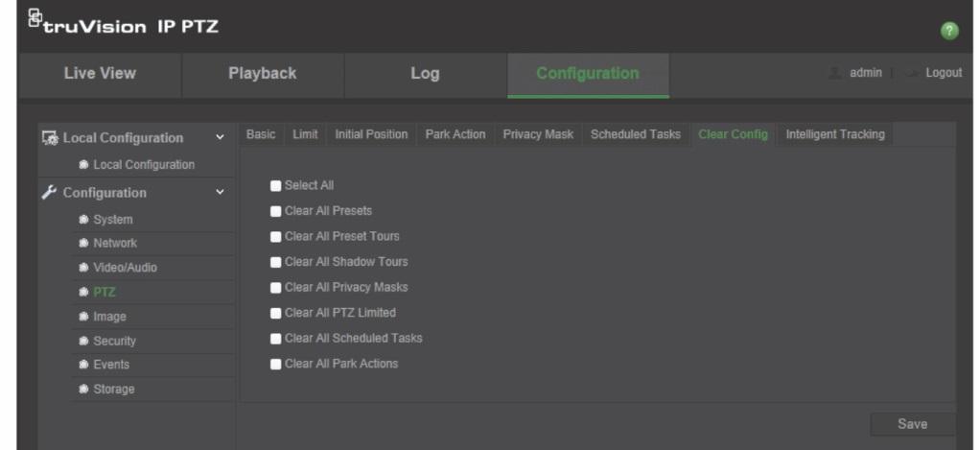Click the admin user icon
The width and height of the screenshot is (980, 450).
pyautogui.click(x=835, y=73)
